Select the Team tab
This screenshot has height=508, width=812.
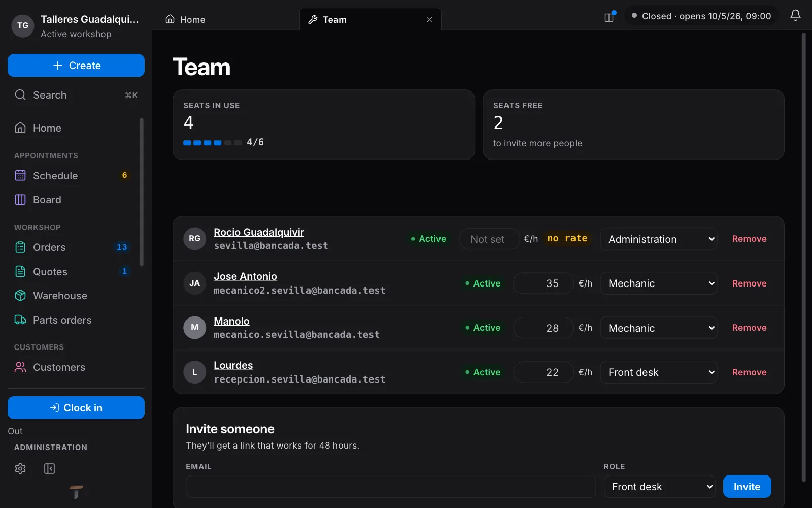click(370, 20)
